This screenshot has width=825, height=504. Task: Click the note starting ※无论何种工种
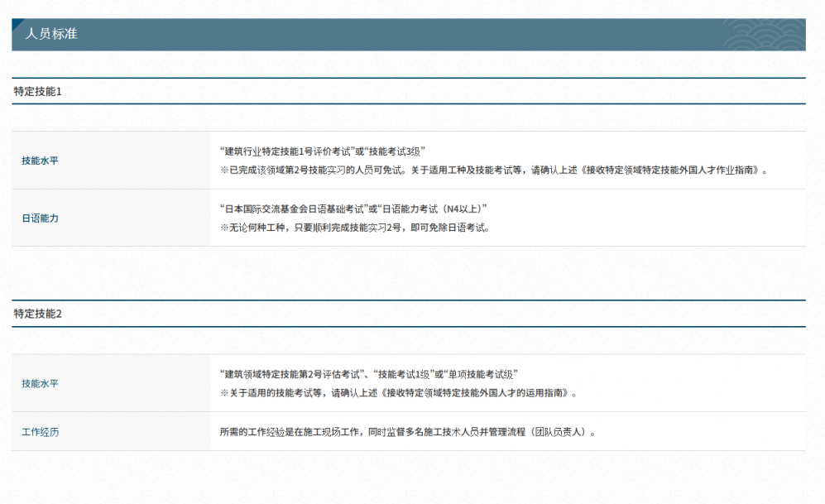click(354, 228)
